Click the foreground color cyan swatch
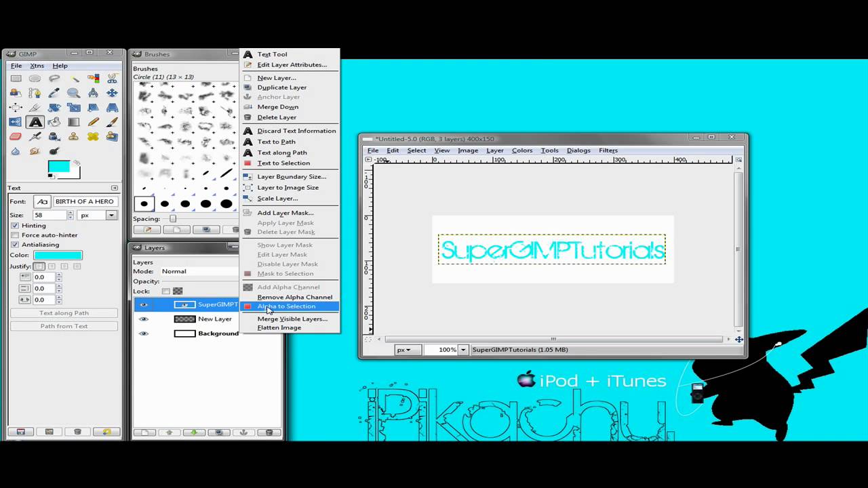The image size is (868, 488). point(58,167)
